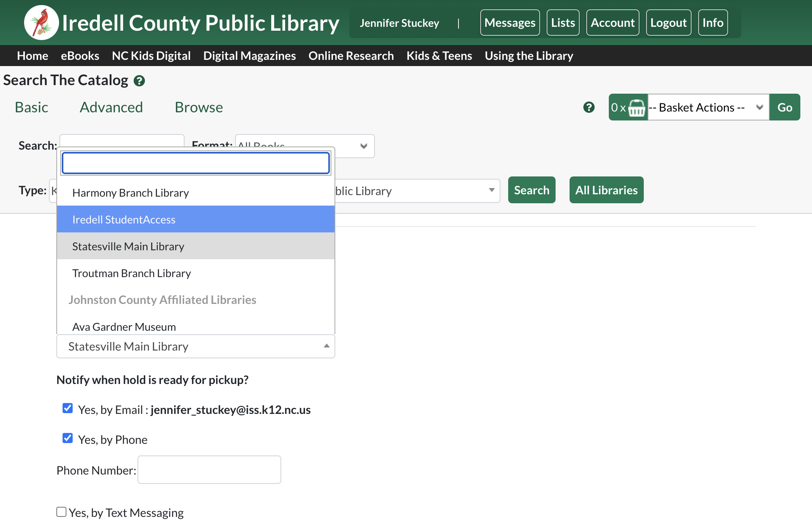Image resolution: width=812 pixels, height=520 pixels.
Task: Open Digital Magazines link
Action: (x=249, y=56)
